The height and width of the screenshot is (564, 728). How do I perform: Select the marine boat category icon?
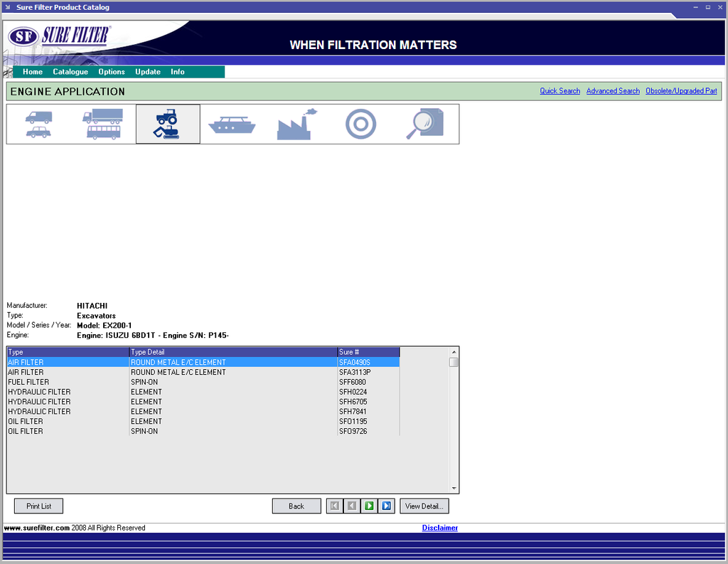(x=232, y=124)
